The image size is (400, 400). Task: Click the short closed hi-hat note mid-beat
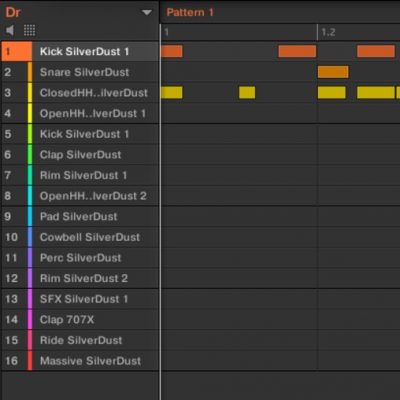point(247,93)
